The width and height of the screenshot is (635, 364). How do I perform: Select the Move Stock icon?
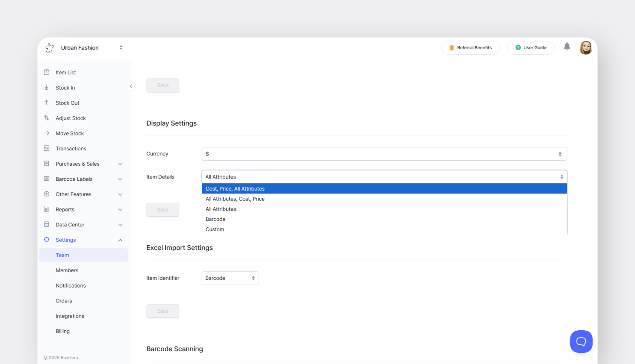point(46,133)
